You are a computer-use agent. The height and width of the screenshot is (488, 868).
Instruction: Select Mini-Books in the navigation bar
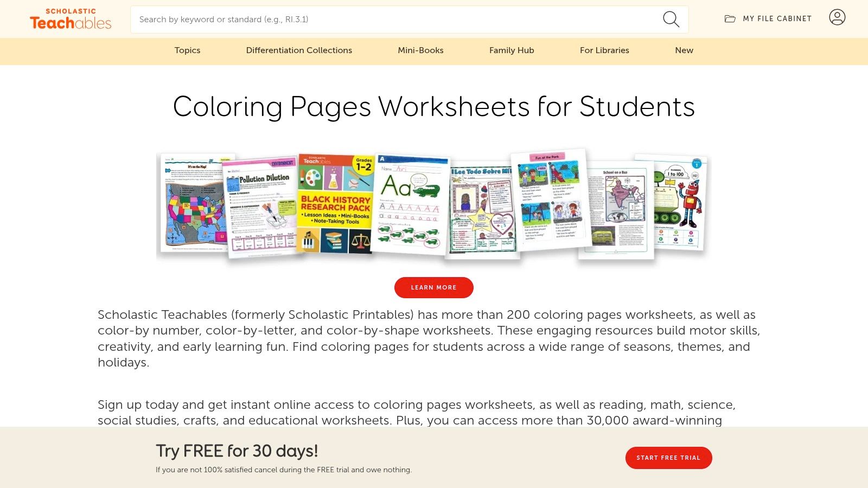[420, 50]
